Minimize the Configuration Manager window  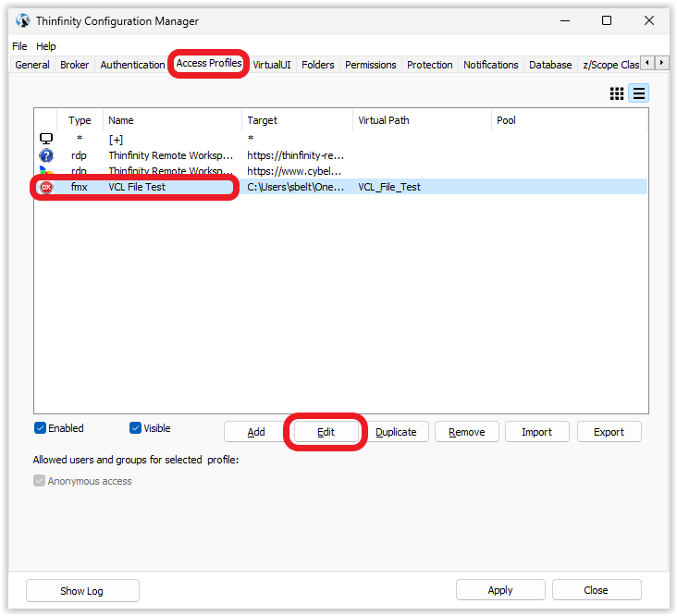[x=565, y=20]
